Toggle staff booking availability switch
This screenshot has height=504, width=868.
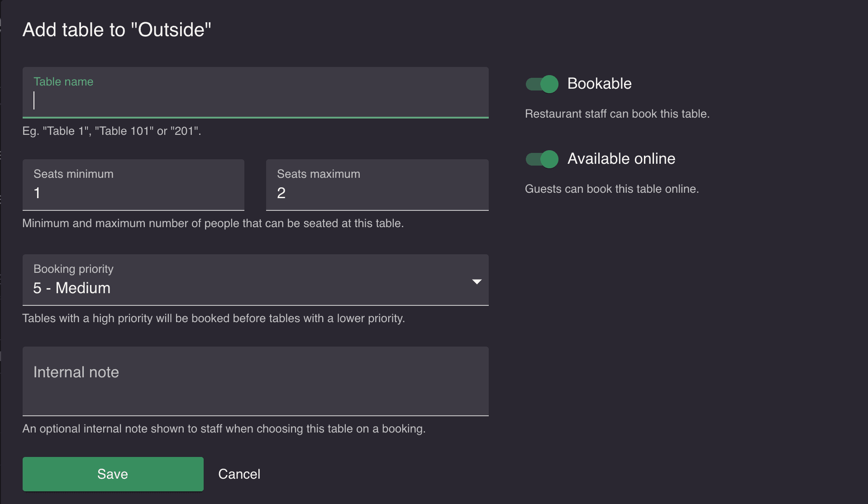pyautogui.click(x=541, y=84)
